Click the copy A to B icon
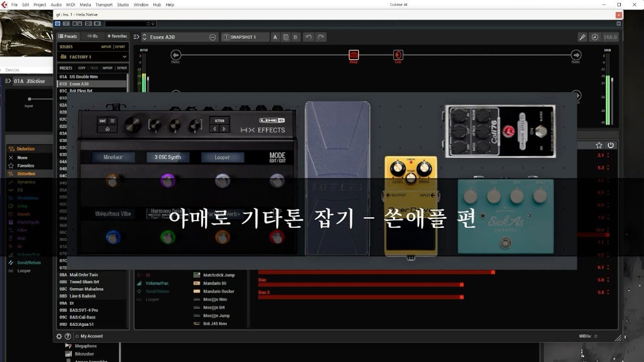This screenshot has height=362, width=644. click(286, 37)
